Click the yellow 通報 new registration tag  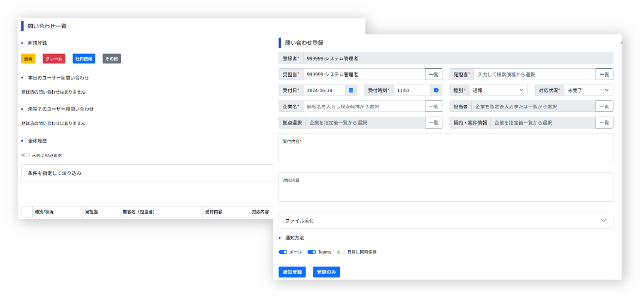pos(28,59)
